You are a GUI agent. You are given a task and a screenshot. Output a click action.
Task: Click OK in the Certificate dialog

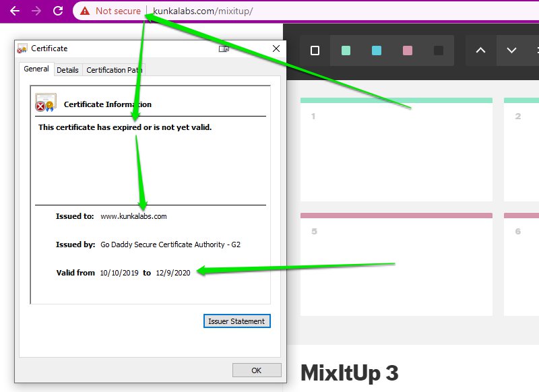coord(257,370)
